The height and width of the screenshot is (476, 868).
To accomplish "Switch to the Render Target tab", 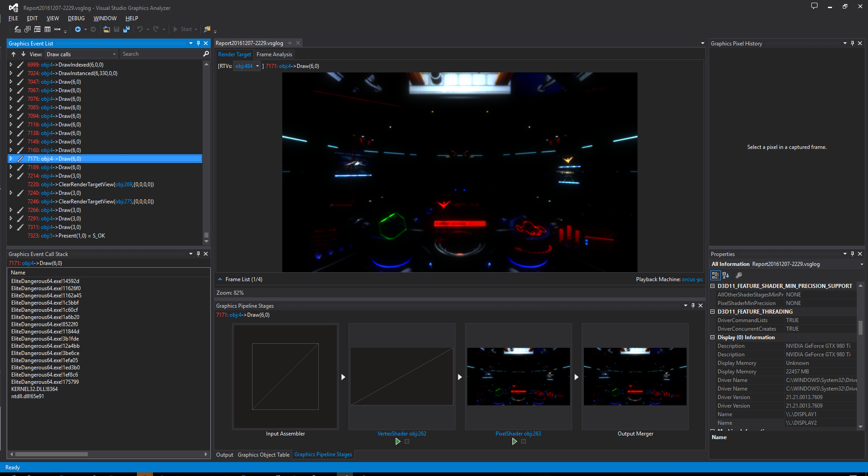I will pyautogui.click(x=235, y=54).
